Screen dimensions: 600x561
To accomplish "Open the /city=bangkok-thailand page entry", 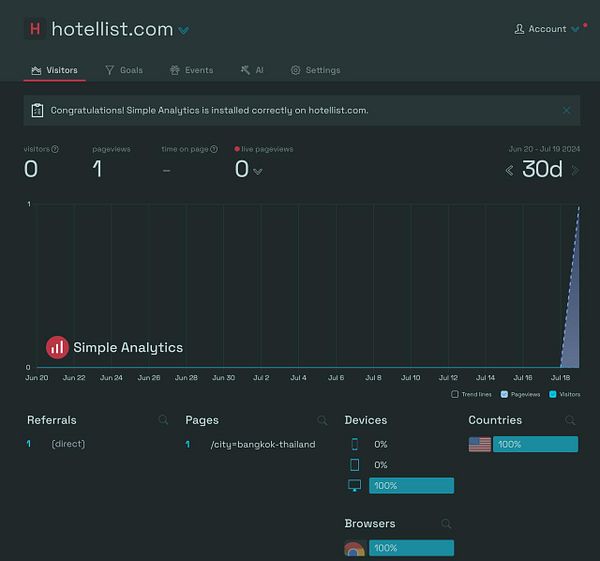I will click(x=263, y=444).
